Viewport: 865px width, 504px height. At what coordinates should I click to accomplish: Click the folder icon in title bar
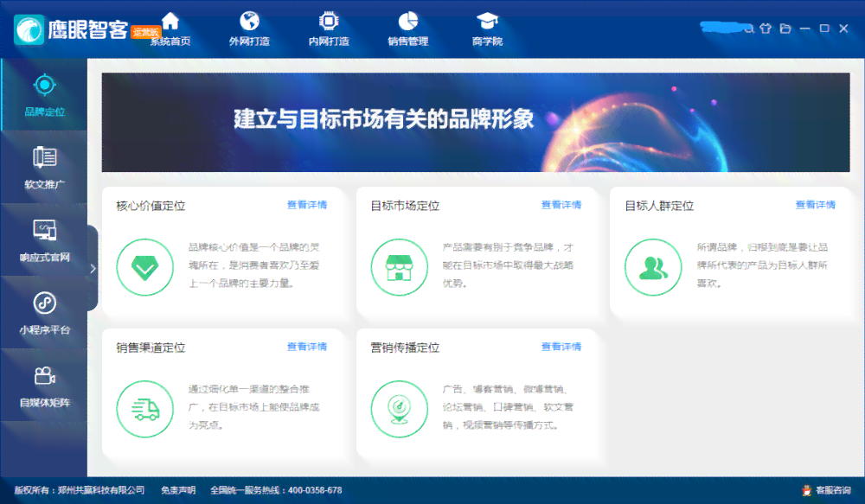tap(785, 29)
